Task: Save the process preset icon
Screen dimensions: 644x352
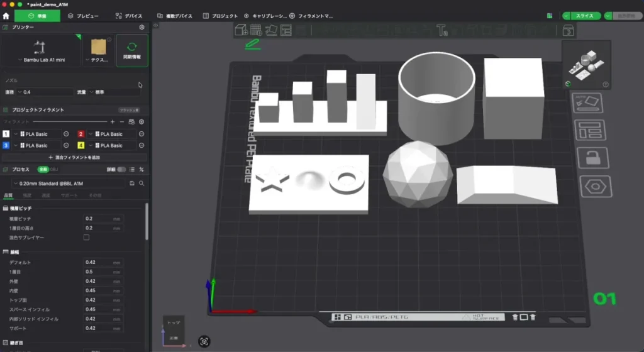Action: point(132,184)
